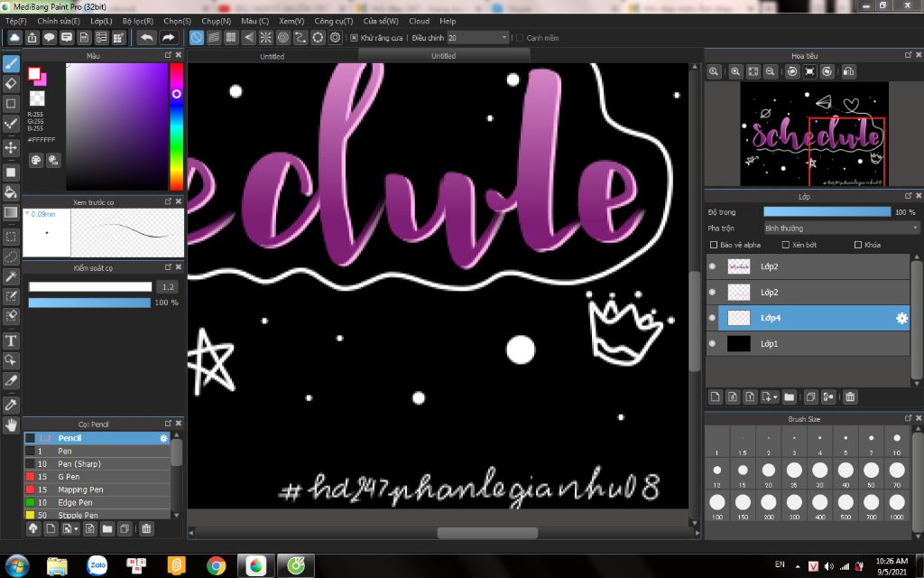Open the Windows Start menu

[16, 565]
